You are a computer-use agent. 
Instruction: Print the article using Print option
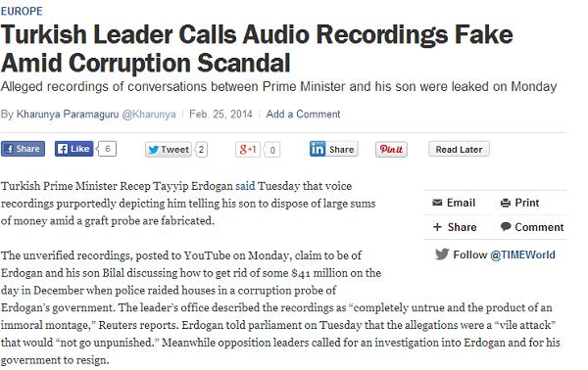(x=520, y=203)
